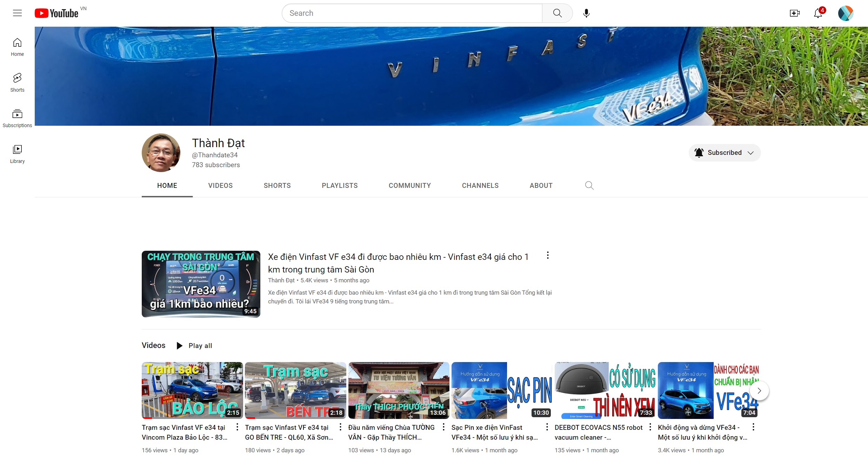Click next arrow on Videos carousel
868x466 pixels.
click(x=759, y=390)
